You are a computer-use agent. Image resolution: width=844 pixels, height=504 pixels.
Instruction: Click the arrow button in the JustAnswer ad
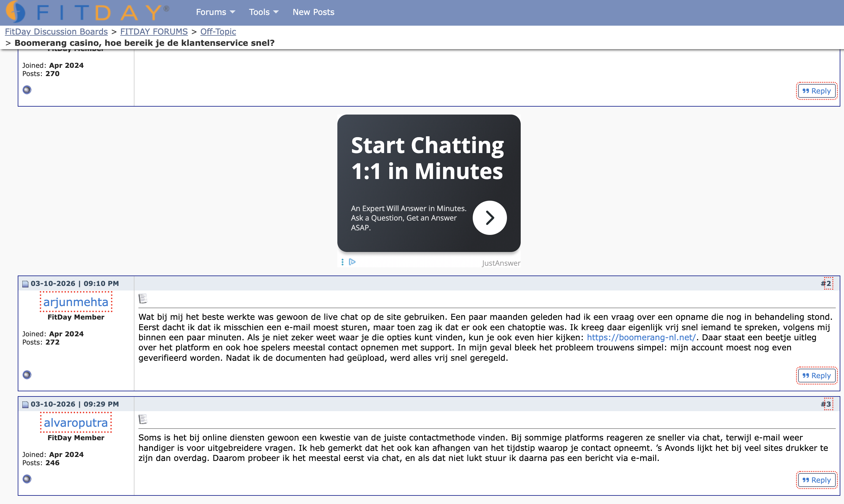[490, 218]
